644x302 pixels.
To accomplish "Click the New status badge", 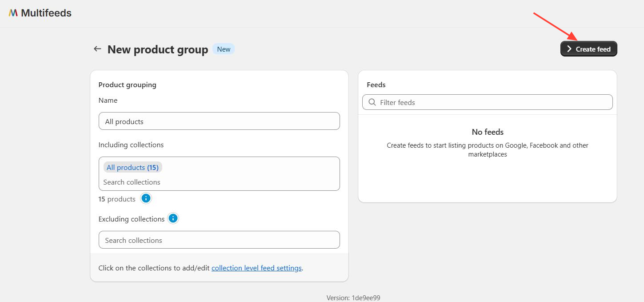I will pos(224,49).
